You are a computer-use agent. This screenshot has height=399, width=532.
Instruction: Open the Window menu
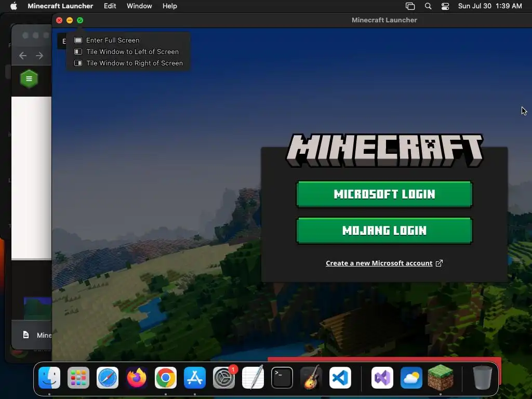[139, 6]
